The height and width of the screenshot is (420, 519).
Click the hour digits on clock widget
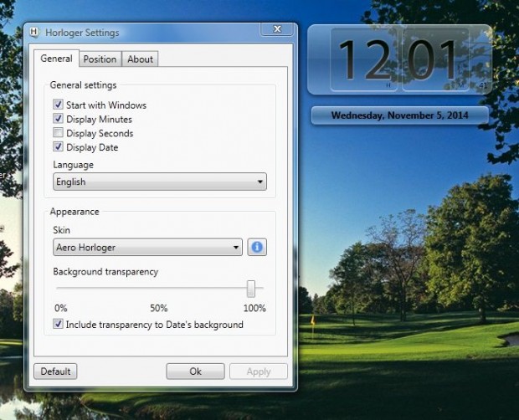[x=364, y=60]
